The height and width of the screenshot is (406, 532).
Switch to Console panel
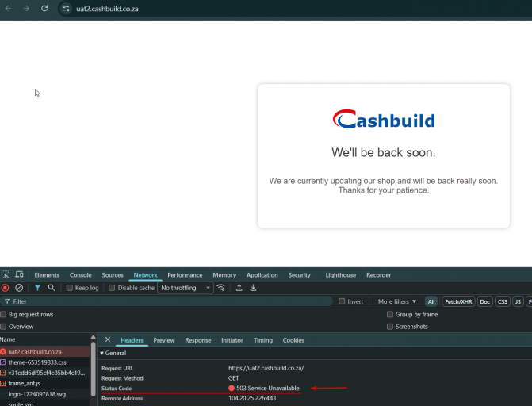click(x=80, y=275)
